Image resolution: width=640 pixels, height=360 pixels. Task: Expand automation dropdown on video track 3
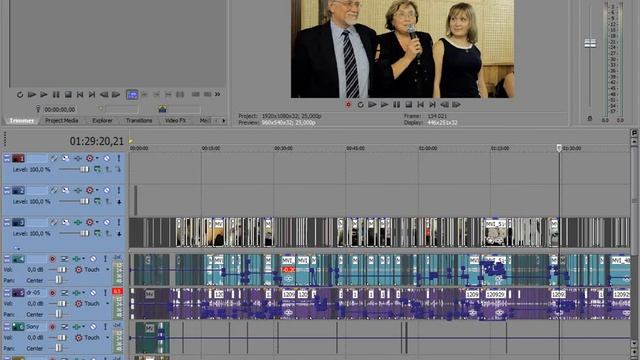tap(97, 222)
